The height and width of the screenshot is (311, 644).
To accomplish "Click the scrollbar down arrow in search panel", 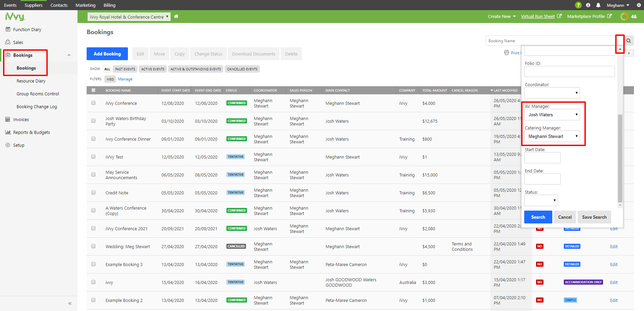I will pyautogui.click(x=620, y=205).
